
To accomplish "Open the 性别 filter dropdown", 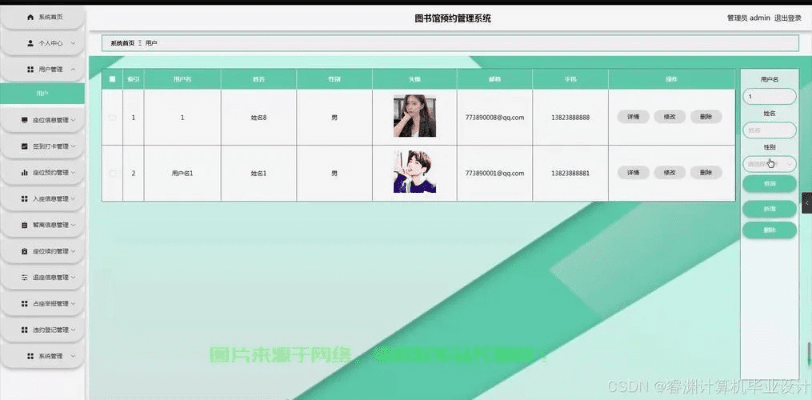I will coord(769,164).
